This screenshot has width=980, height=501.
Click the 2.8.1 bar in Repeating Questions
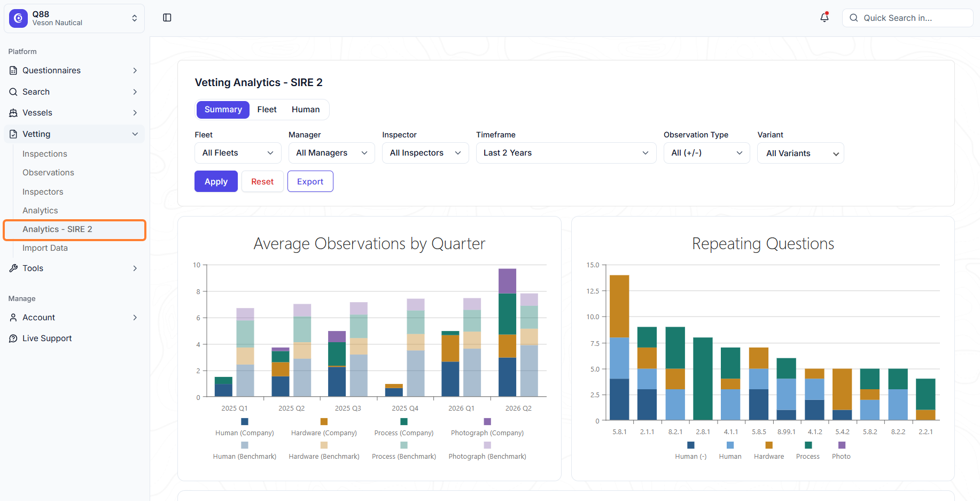pyautogui.click(x=703, y=379)
